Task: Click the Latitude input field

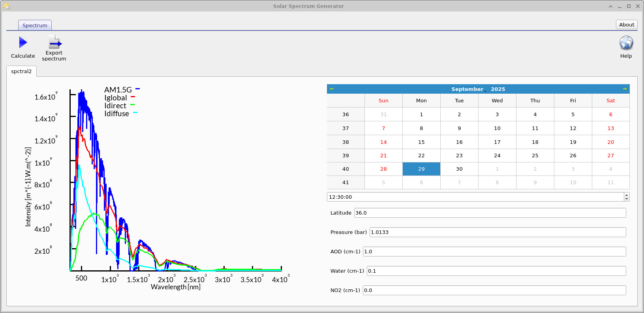Action: pyautogui.click(x=490, y=213)
